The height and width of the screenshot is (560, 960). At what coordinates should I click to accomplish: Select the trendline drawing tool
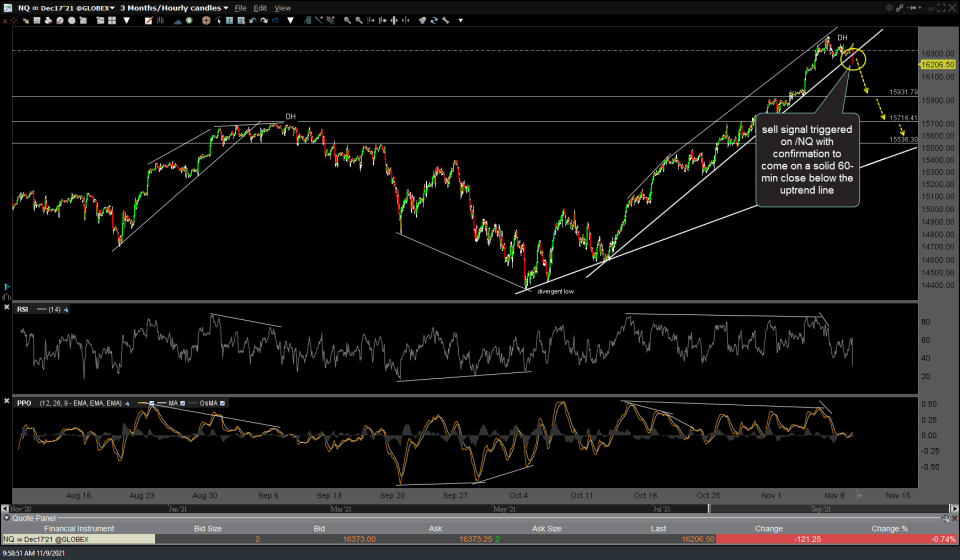319,21
